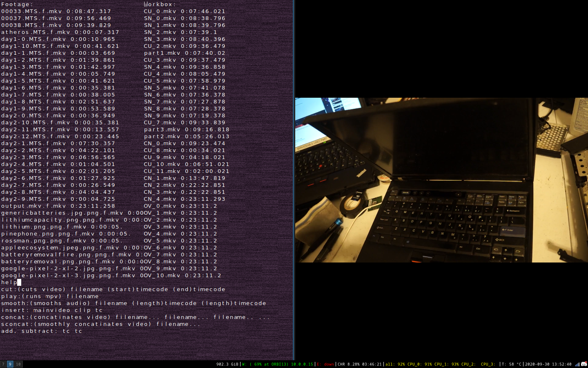Select the rossman.png.png.f.mkv row
Screen dimensions: 588x368
62,241
